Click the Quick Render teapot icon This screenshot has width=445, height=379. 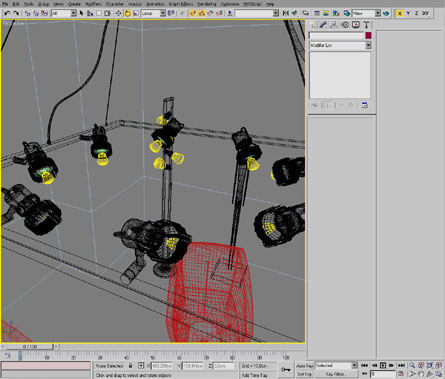click(386, 13)
